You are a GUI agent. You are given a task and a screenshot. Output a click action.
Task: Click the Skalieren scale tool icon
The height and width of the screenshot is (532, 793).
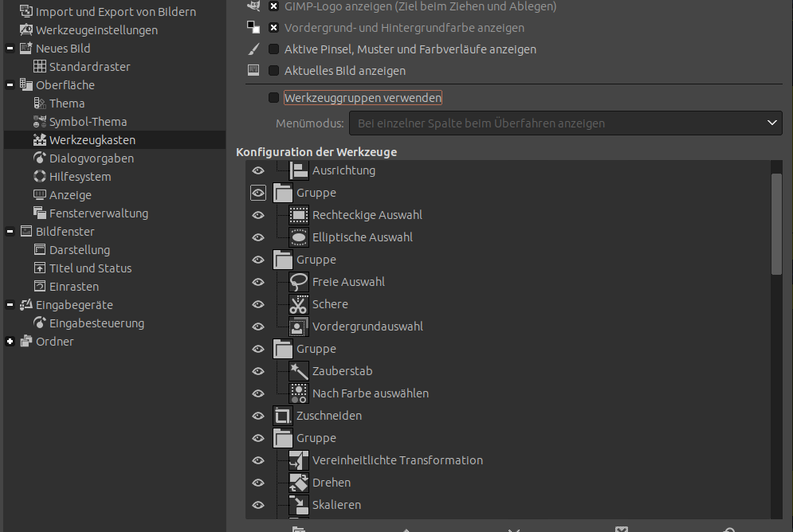pos(299,505)
